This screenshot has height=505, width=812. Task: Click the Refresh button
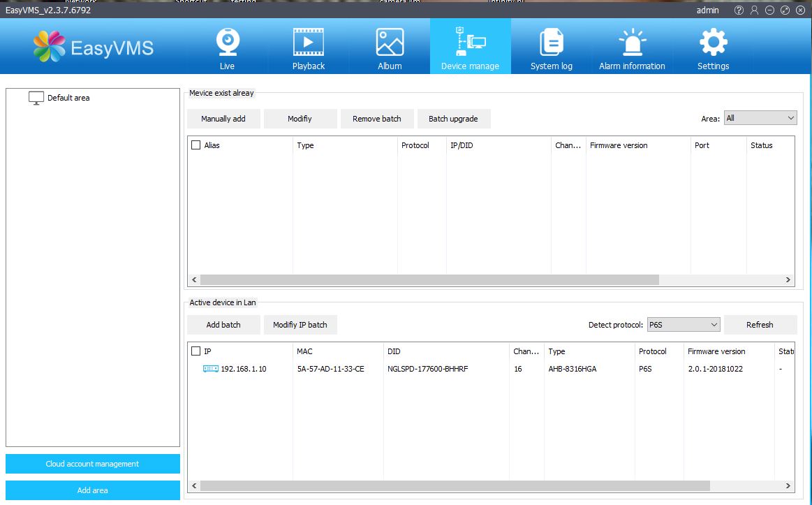point(760,325)
